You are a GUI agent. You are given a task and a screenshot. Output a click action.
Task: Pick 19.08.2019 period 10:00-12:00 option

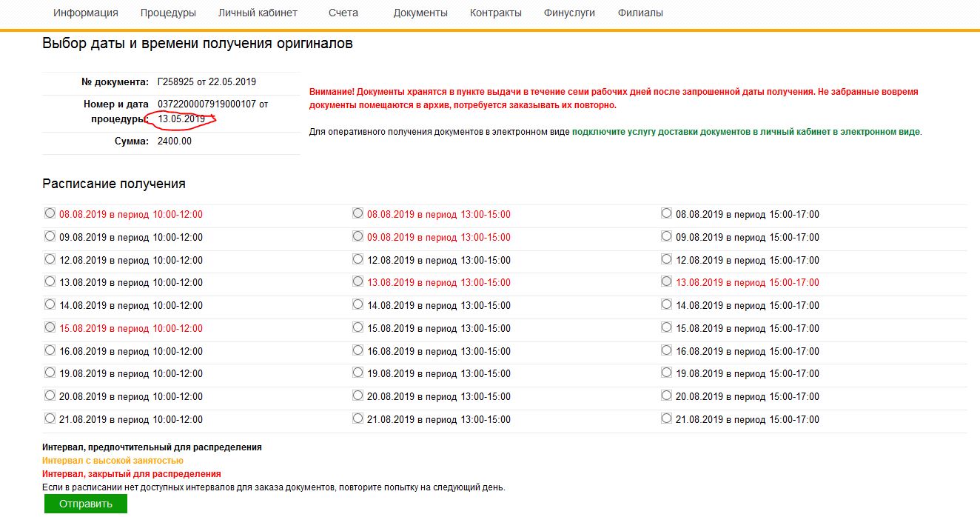50,373
